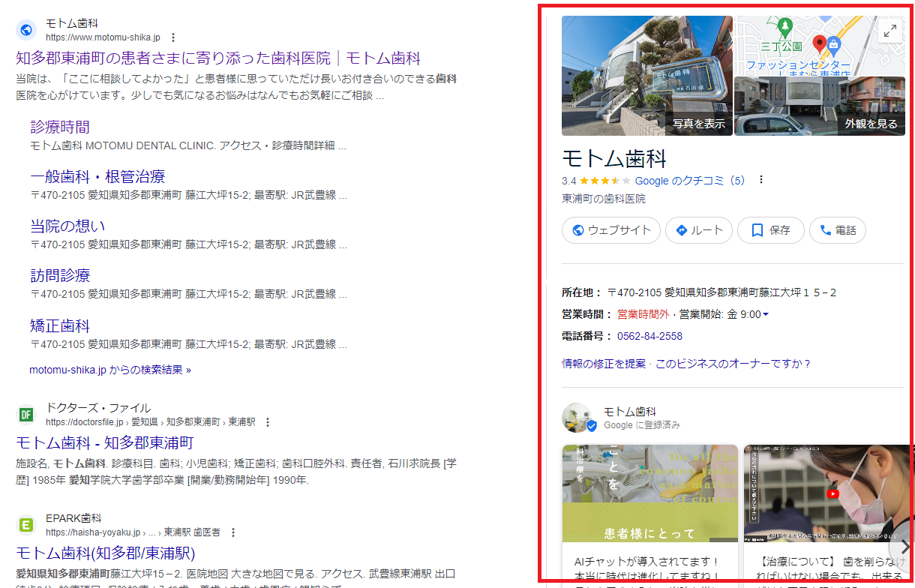Image resolution: width=915 pixels, height=588 pixels.
Task: Call the clinic via the 電話 phone icon
Action: coord(821,230)
